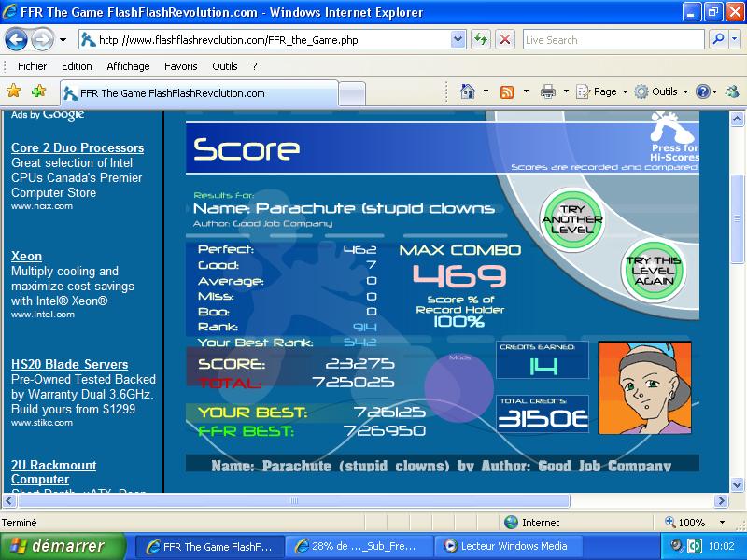747x560 pixels.
Task: Expand the address bar URL dropdown
Action: pyautogui.click(x=458, y=39)
